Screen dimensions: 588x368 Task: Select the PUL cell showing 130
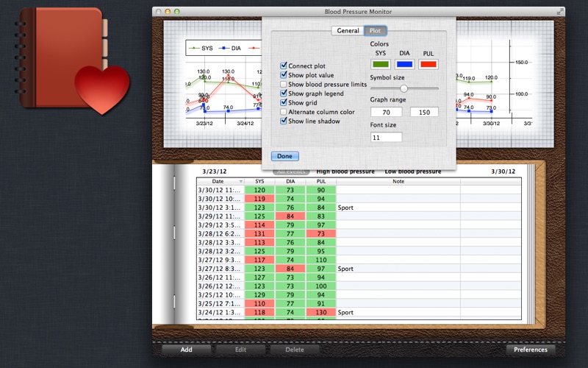tap(321, 312)
